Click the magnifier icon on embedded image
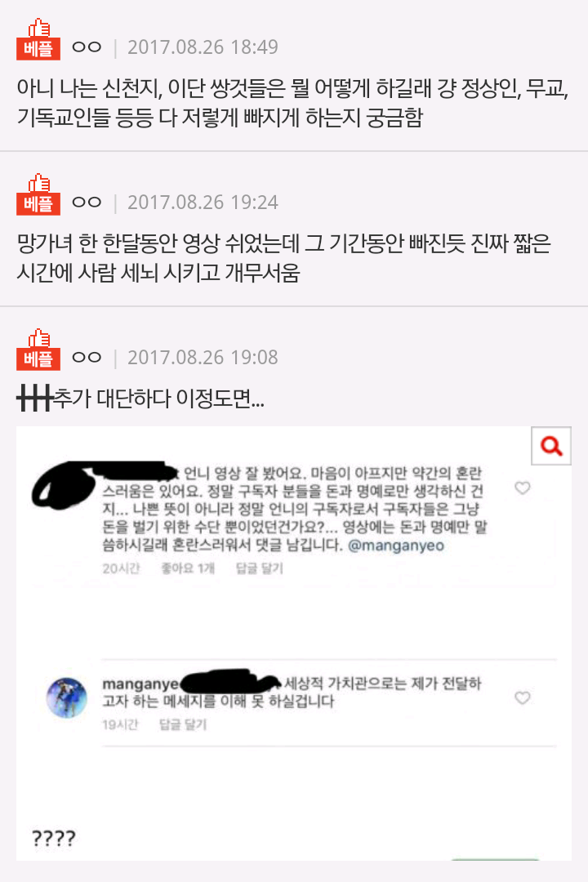588x882 pixels. (x=551, y=446)
